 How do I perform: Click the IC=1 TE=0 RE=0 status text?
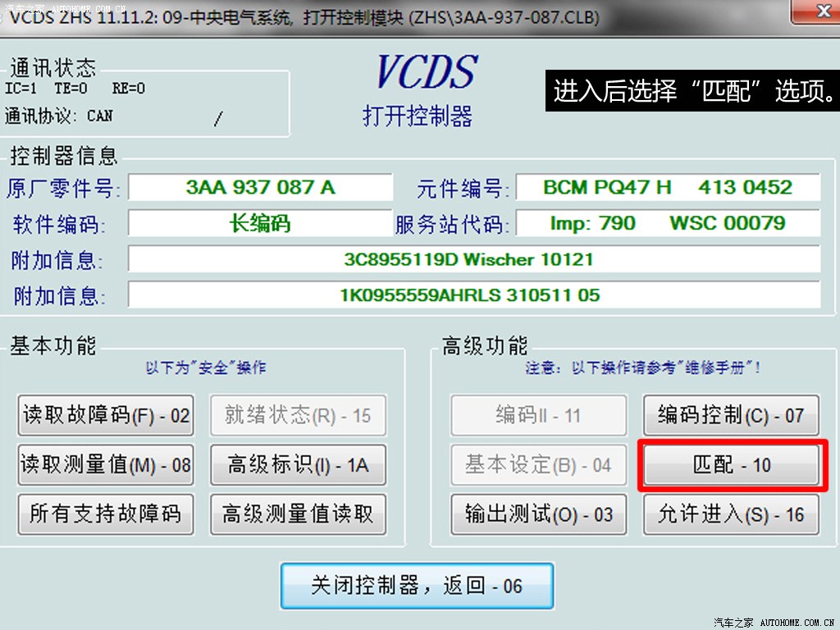75,89
